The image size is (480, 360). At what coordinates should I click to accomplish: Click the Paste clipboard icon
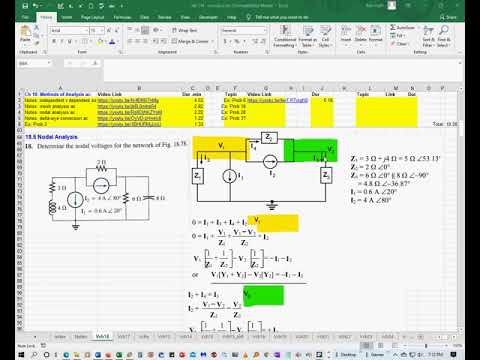click(x=25, y=31)
